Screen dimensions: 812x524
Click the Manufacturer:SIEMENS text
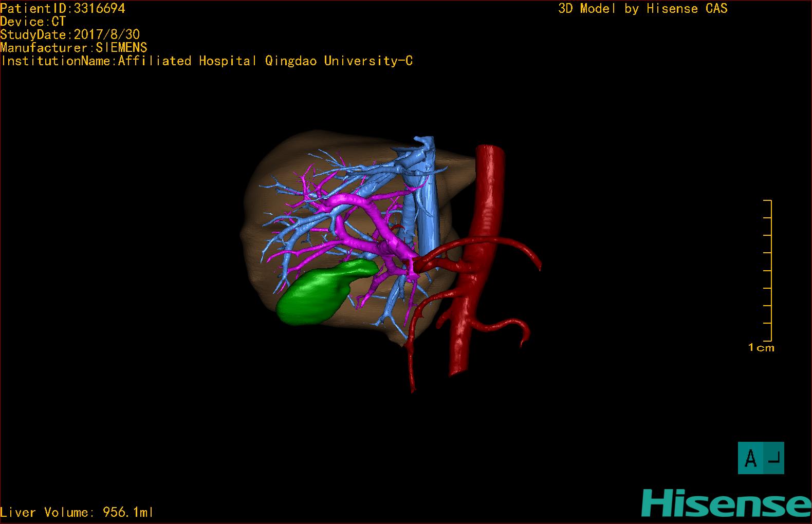[x=73, y=48]
